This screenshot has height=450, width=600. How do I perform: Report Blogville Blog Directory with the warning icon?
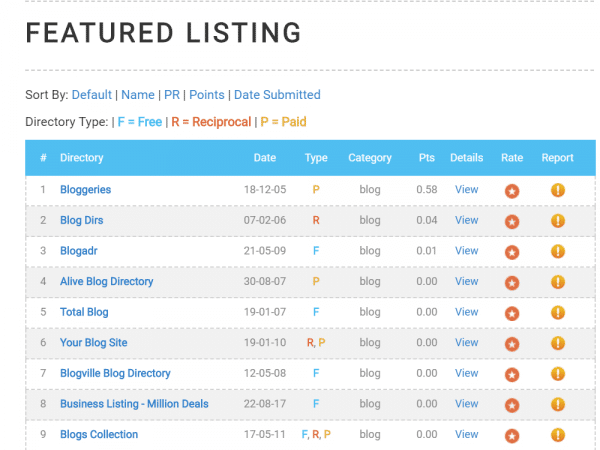tap(558, 373)
